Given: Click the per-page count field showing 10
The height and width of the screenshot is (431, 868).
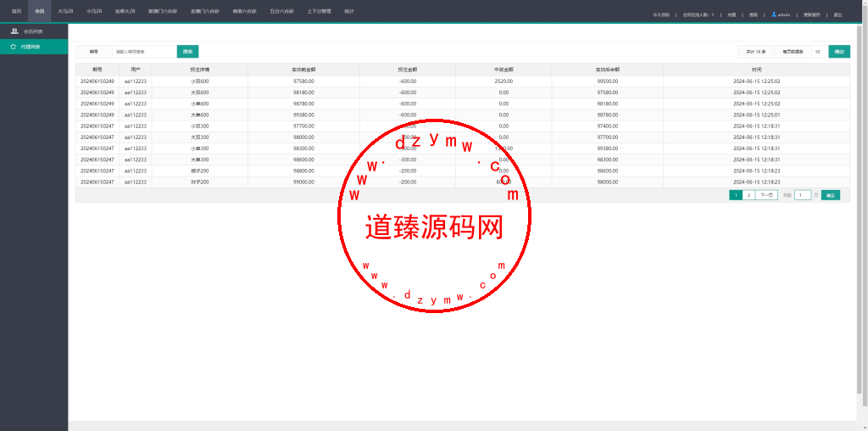Looking at the screenshot, I should pyautogui.click(x=820, y=52).
